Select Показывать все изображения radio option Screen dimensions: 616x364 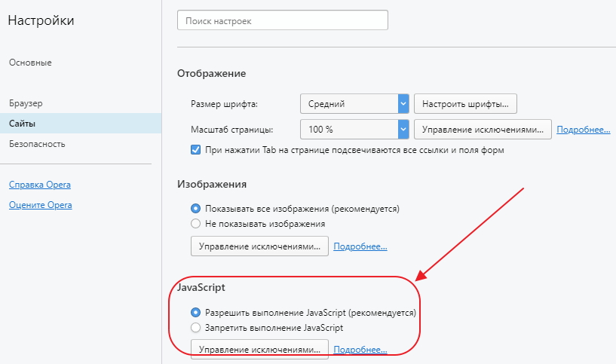tap(196, 208)
